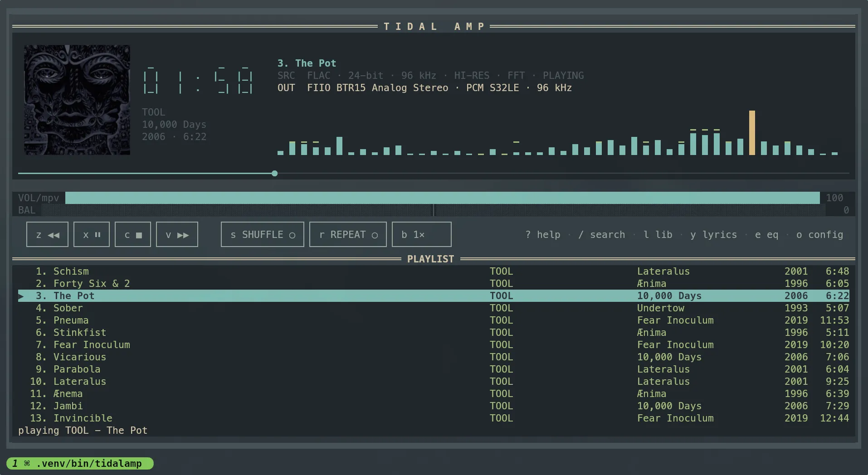Click the VOL/mpv volume bar

(443, 198)
